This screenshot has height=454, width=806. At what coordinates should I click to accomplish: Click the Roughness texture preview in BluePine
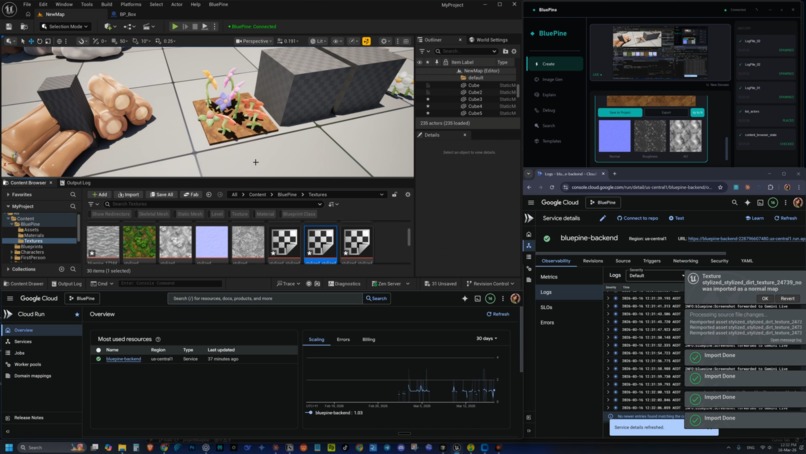pos(650,136)
